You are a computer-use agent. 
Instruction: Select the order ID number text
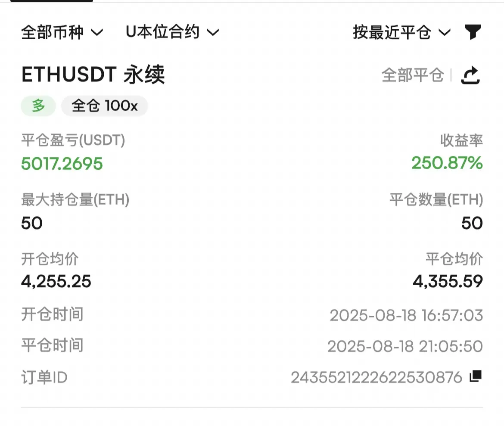click(x=376, y=377)
